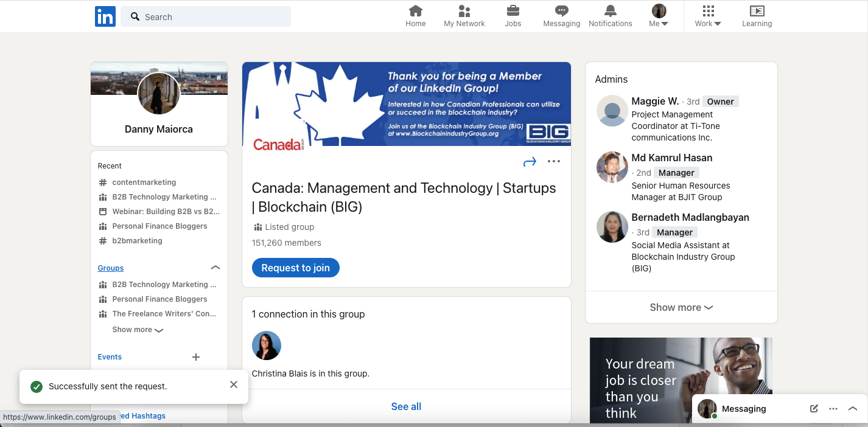Open the Me profile dropdown

tap(659, 16)
